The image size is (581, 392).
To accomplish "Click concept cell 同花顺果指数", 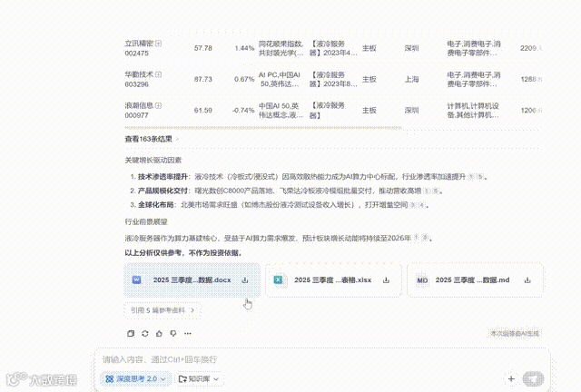I will coord(281,48).
